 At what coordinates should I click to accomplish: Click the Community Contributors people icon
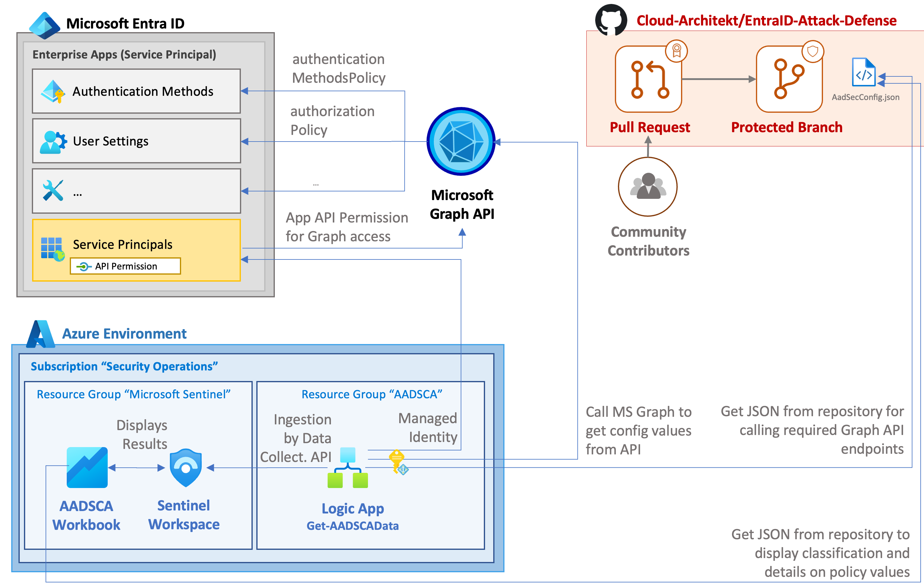coord(648,187)
